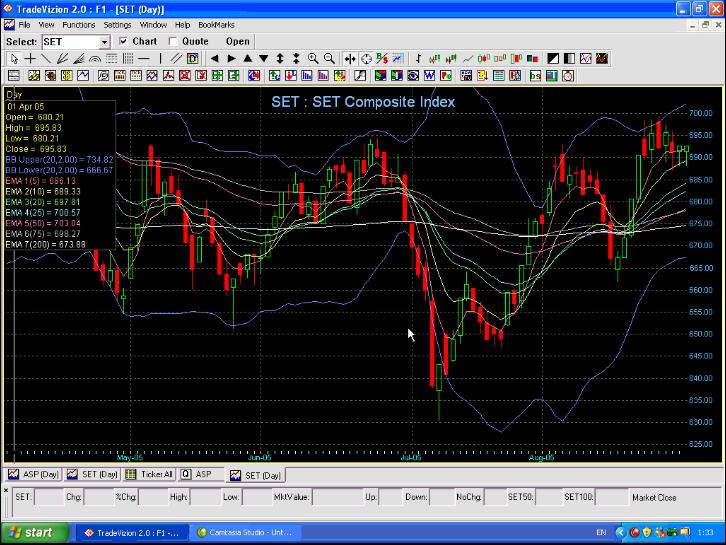726x545 pixels.
Task: Open the Help menu
Action: coord(182,25)
